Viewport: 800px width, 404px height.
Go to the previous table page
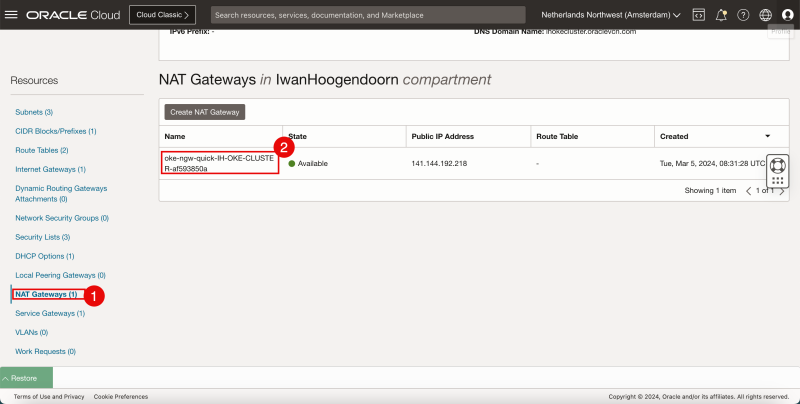coord(749,190)
